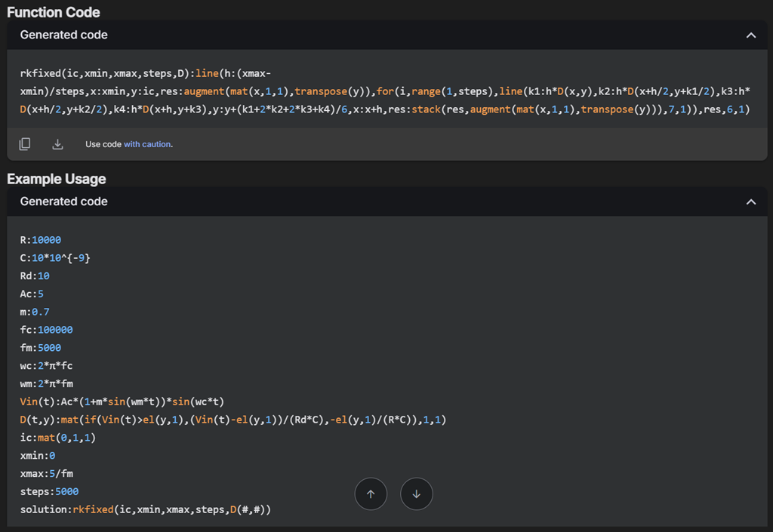The width and height of the screenshot is (773, 532).
Task: Click the Example Usage heading
Action: tap(57, 179)
